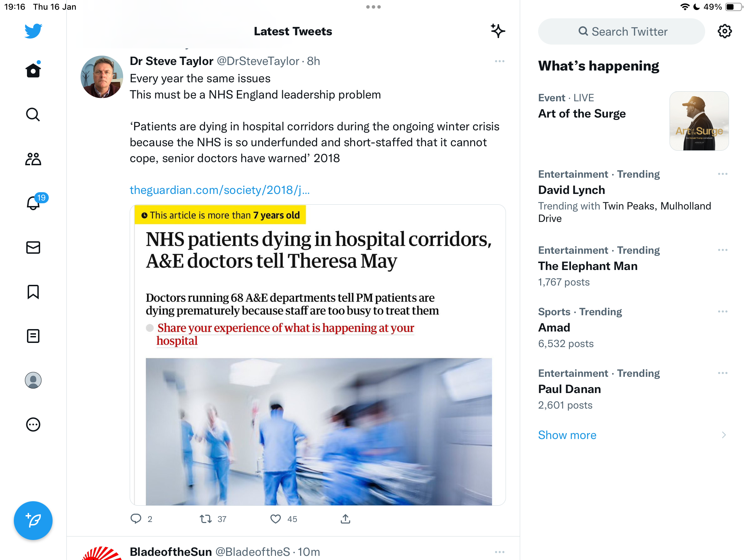The image size is (747, 560).
Task: Click the Do Not Disturb moon icon
Action: point(697,7)
